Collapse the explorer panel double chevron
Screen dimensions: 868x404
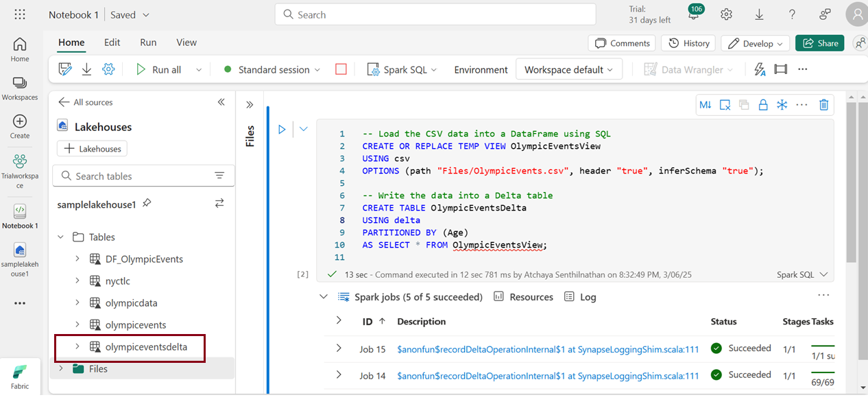221,102
